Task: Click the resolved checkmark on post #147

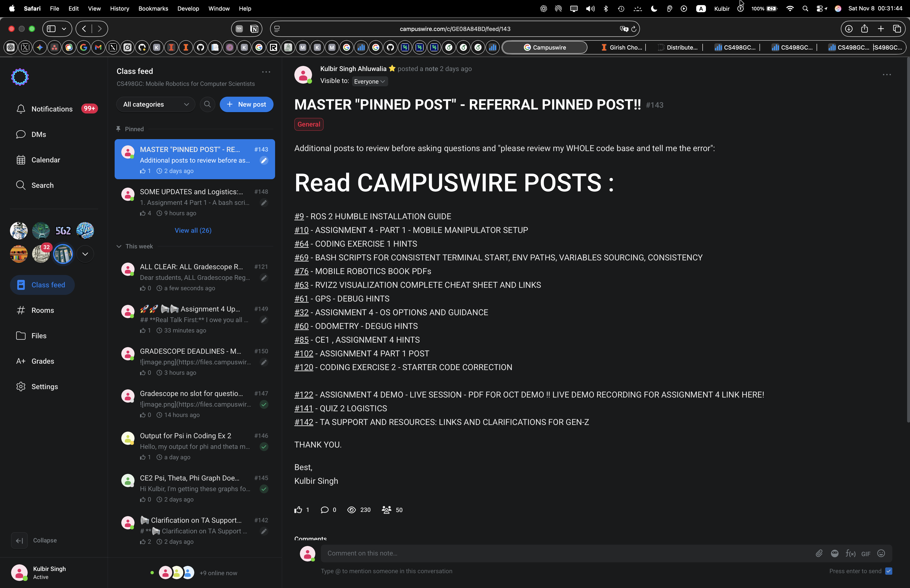Action: point(264,404)
